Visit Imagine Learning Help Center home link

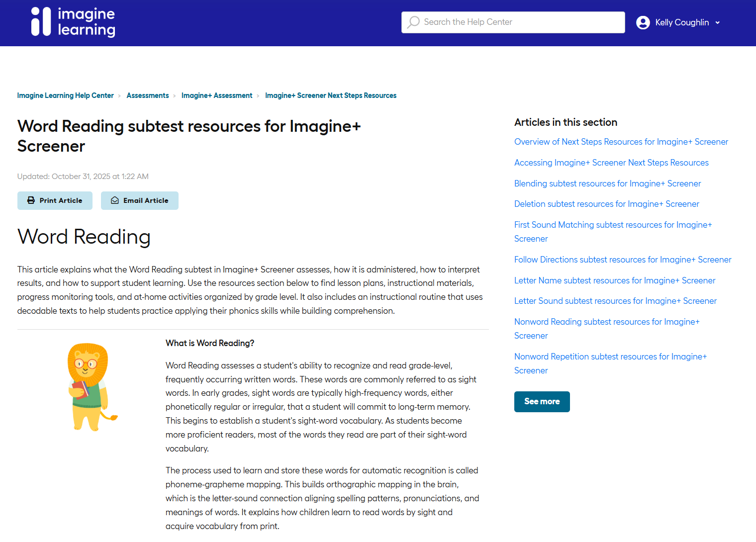tap(65, 95)
